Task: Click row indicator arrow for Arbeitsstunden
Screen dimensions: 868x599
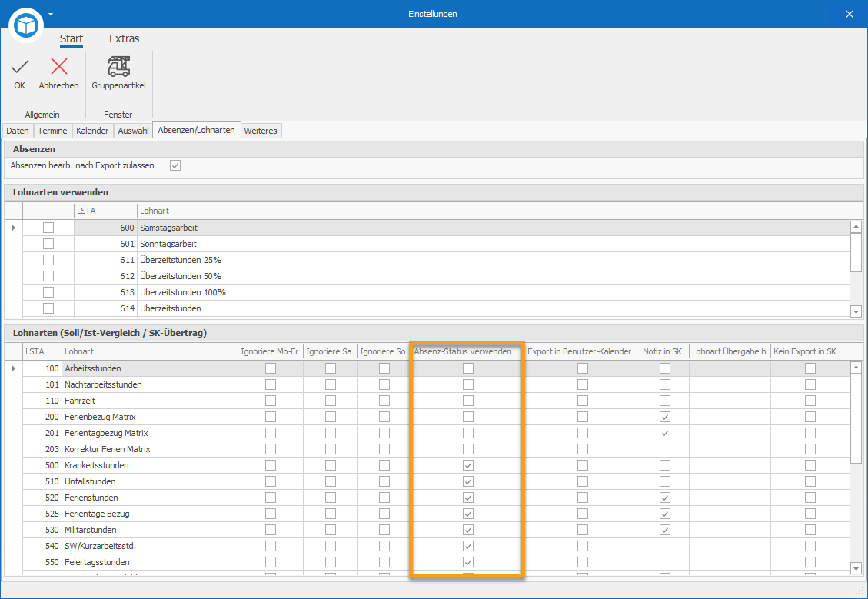Action: point(14,368)
